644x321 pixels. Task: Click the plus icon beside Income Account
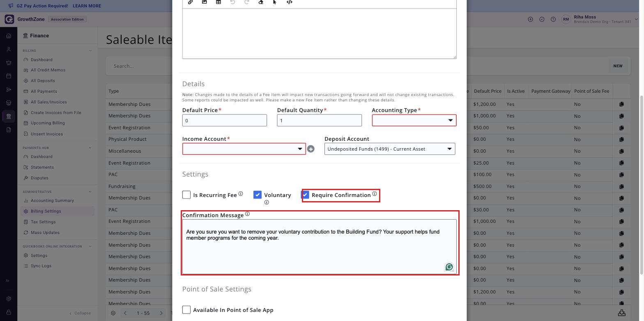pos(311,149)
